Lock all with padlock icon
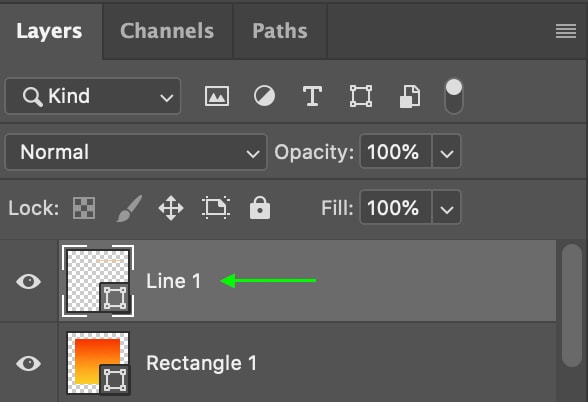This screenshot has width=588, height=402. coord(260,207)
